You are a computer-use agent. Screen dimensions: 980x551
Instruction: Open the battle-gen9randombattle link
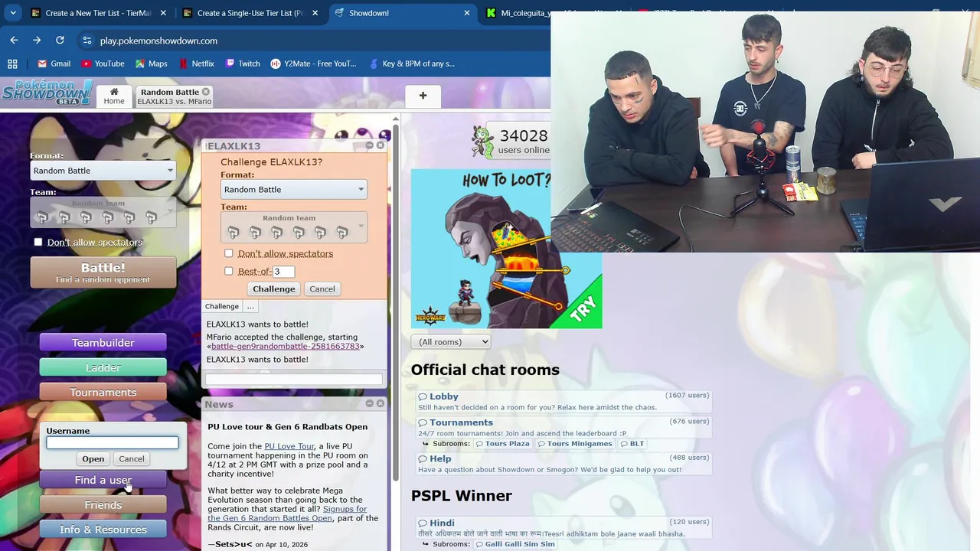[285, 346]
